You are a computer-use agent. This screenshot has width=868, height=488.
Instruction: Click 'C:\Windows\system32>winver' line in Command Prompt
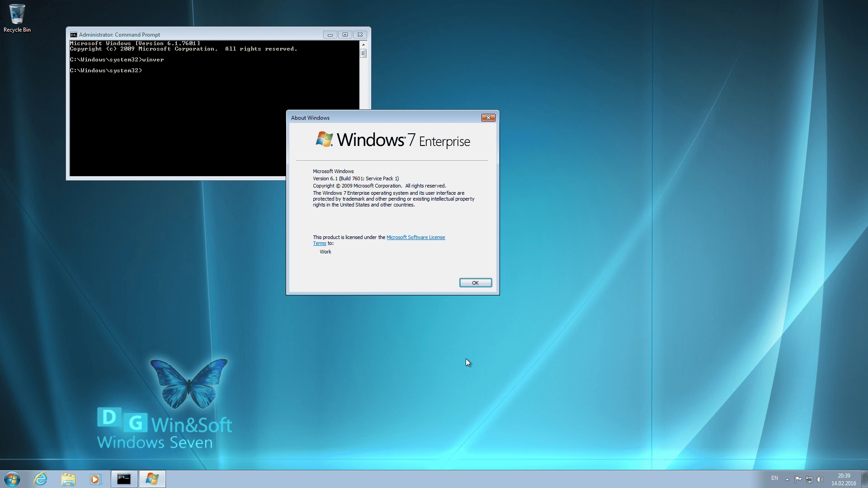(x=117, y=60)
